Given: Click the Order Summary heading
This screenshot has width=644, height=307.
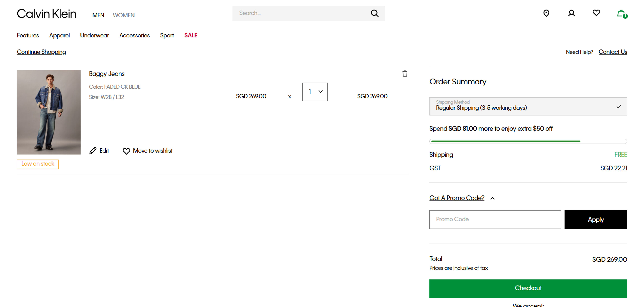Looking at the screenshot, I should pyautogui.click(x=458, y=82).
